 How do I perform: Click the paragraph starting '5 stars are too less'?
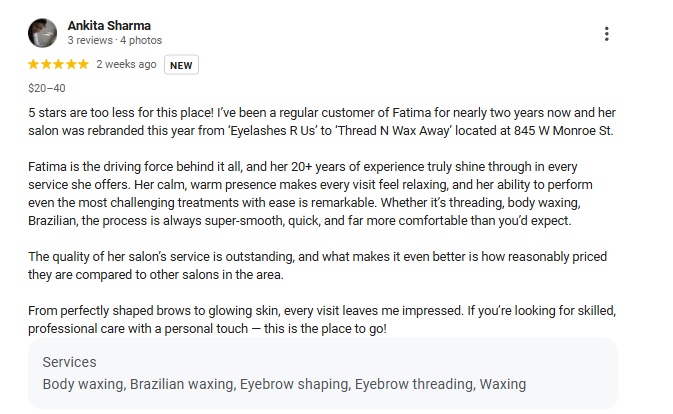click(x=320, y=121)
